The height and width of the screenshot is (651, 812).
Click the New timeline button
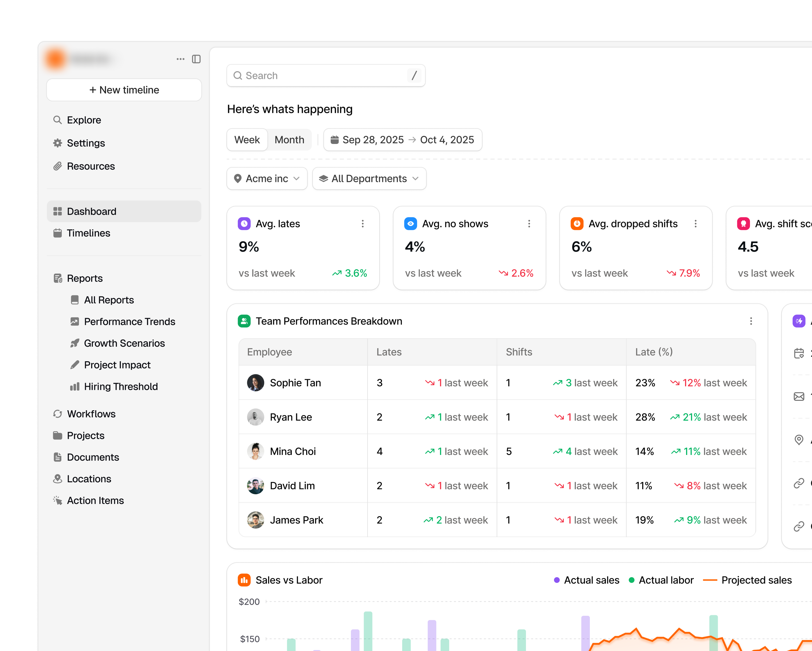(124, 90)
